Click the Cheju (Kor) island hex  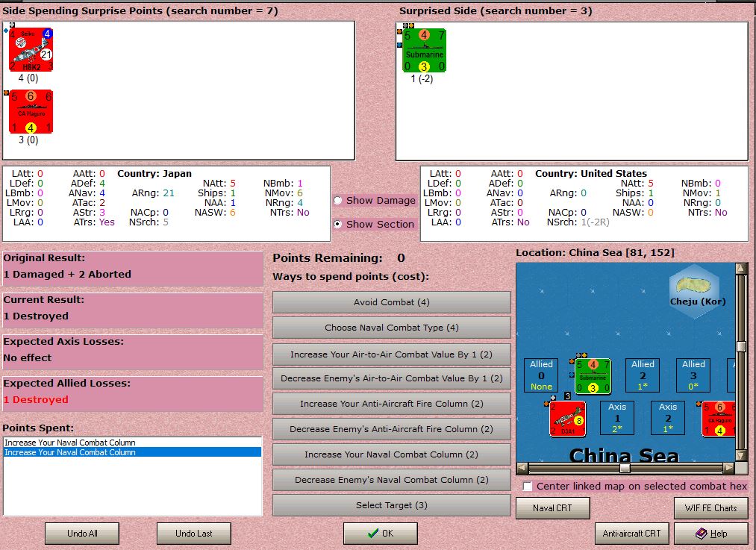click(x=694, y=290)
